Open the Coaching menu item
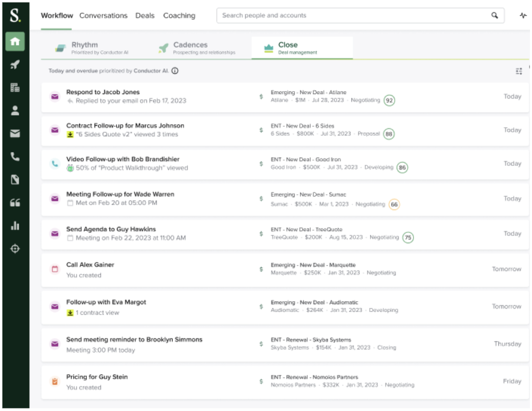This screenshot has width=532, height=411. [179, 15]
